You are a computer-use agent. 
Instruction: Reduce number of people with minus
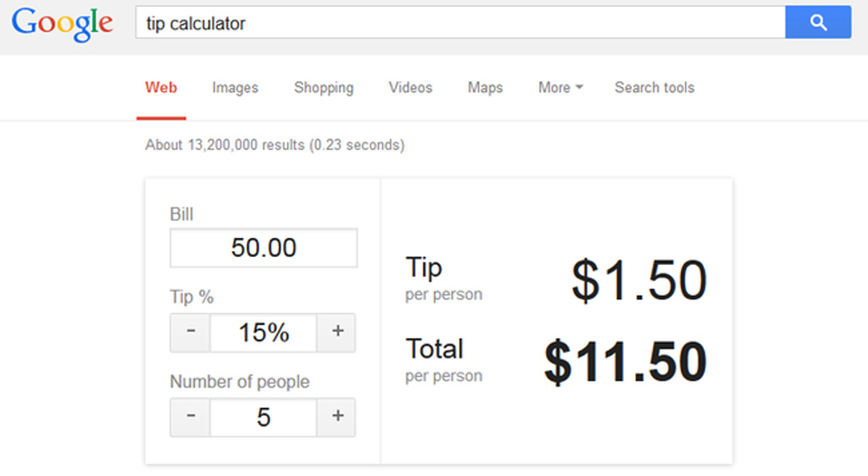[190, 417]
